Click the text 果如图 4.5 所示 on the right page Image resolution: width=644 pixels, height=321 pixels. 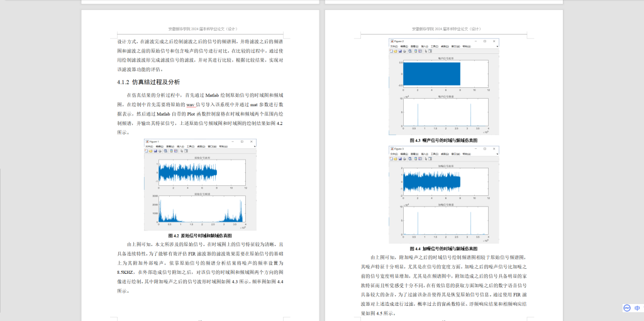(x=378, y=313)
